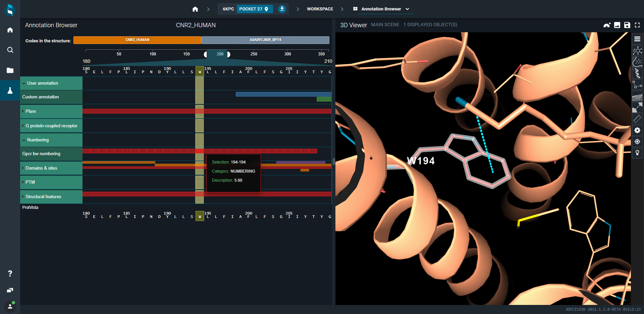Select the interactions dashed-line tool
Viewport: 644px width, 314px height.
pyautogui.click(x=637, y=108)
